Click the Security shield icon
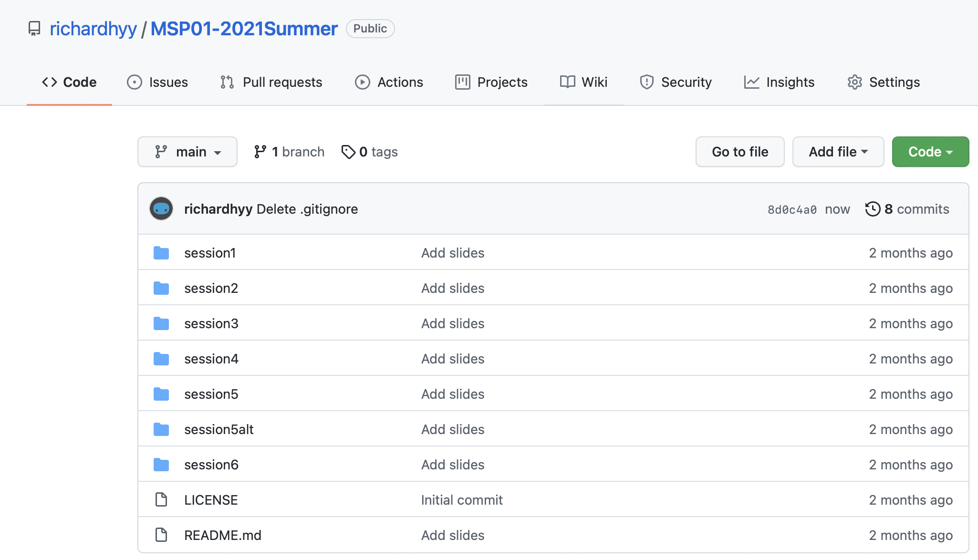 pyautogui.click(x=646, y=82)
